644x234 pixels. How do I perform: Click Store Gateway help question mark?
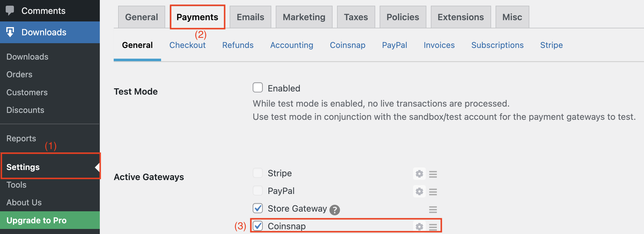[334, 210]
